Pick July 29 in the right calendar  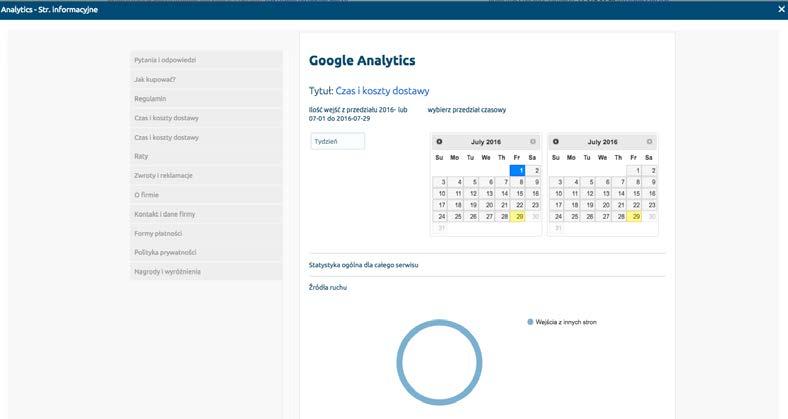(x=634, y=217)
